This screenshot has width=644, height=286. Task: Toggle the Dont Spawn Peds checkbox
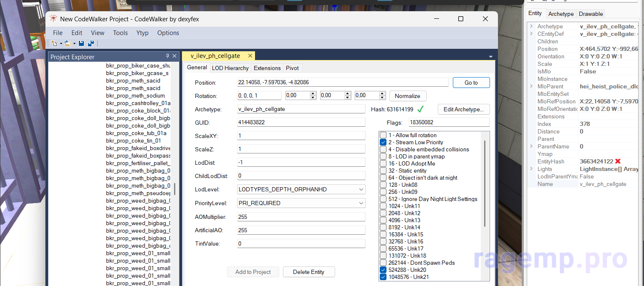tap(383, 263)
